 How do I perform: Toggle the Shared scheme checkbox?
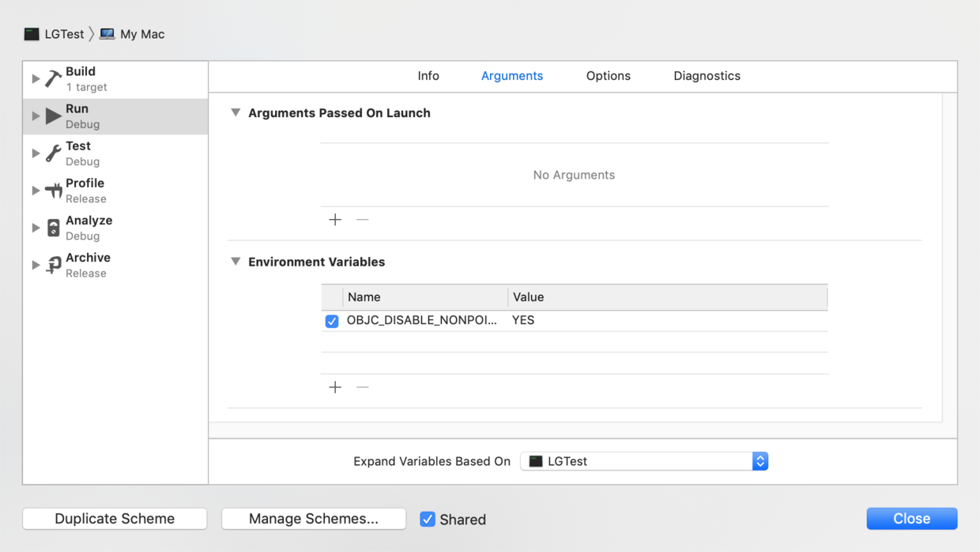coord(428,520)
